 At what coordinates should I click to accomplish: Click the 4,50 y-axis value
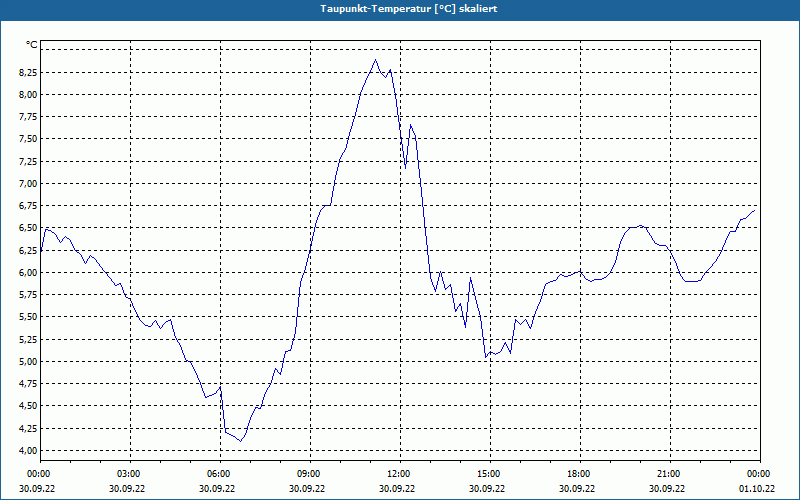tap(28, 406)
